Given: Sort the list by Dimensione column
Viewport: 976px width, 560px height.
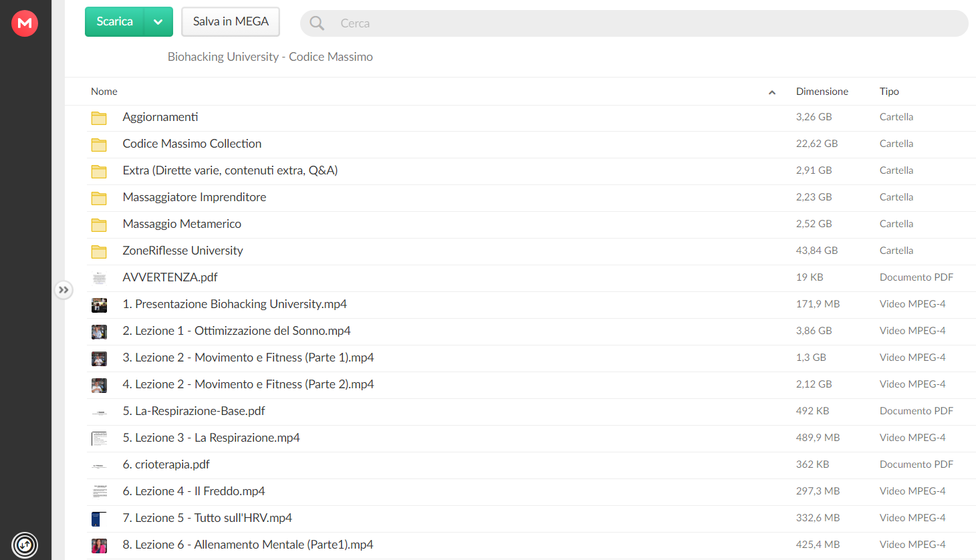Looking at the screenshot, I should (x=822, y=92).
